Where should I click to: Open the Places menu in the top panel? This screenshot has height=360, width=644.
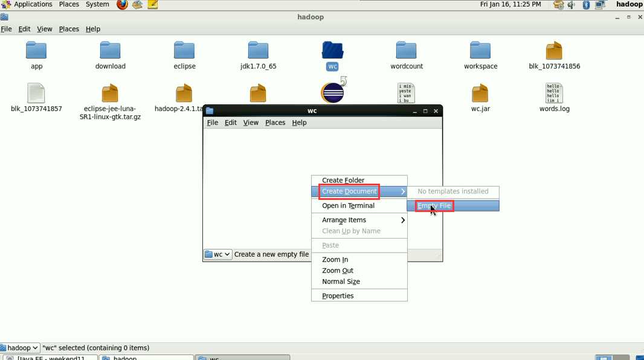(69, 4)
